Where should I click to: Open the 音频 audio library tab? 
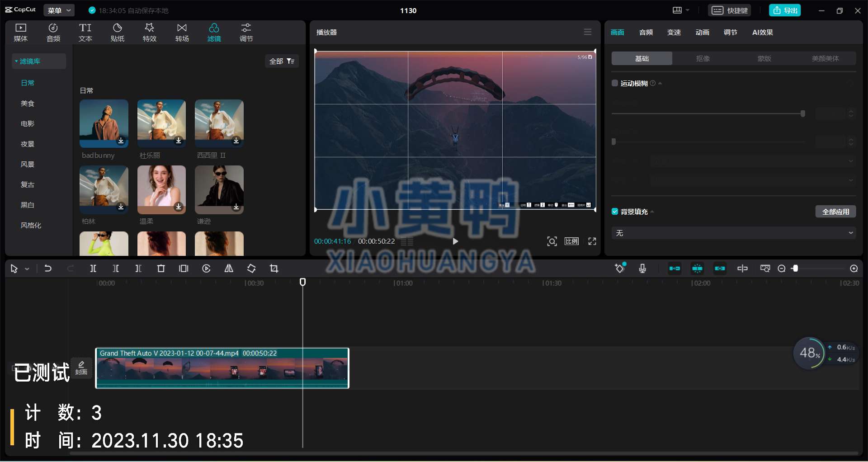point(53,33)
